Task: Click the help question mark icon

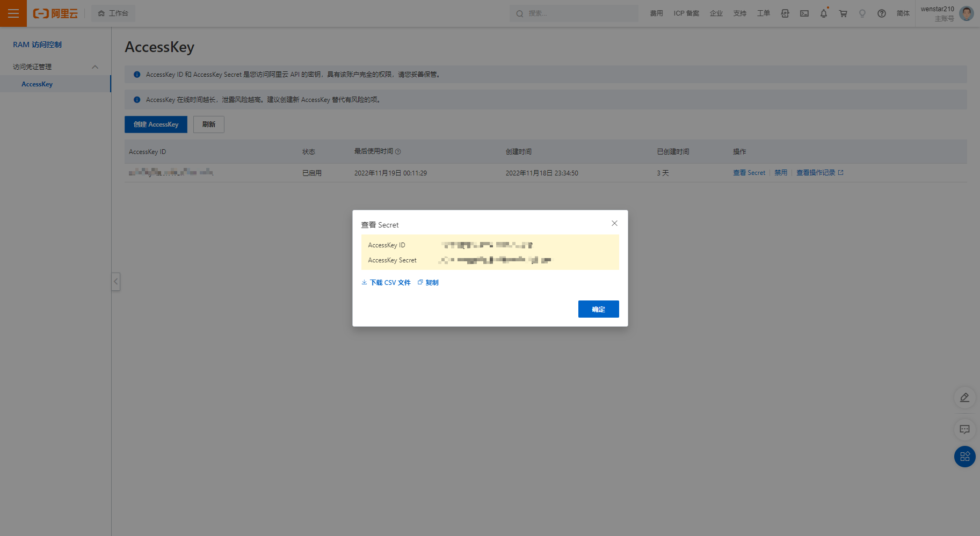Action: 881,13
